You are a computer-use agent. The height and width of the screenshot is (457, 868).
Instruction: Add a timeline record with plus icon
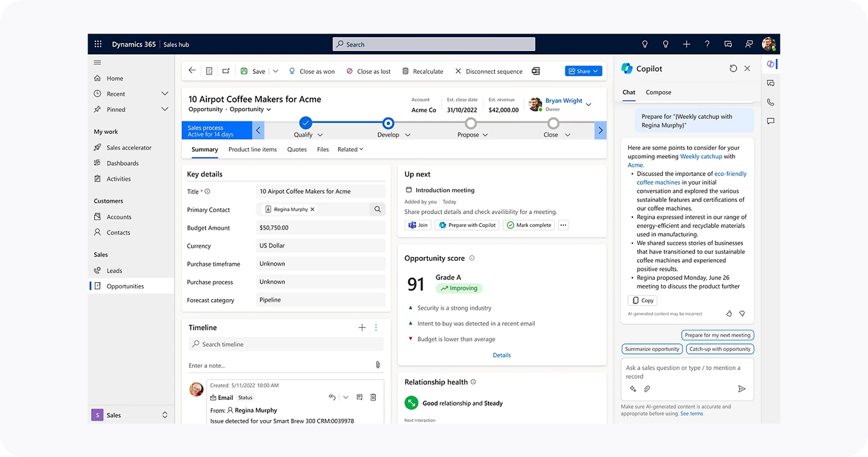(x=362, y=328)
